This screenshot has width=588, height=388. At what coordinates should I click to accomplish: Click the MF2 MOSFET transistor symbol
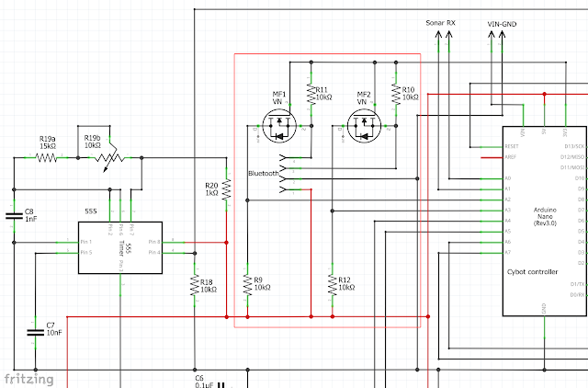tap(364, 126)
